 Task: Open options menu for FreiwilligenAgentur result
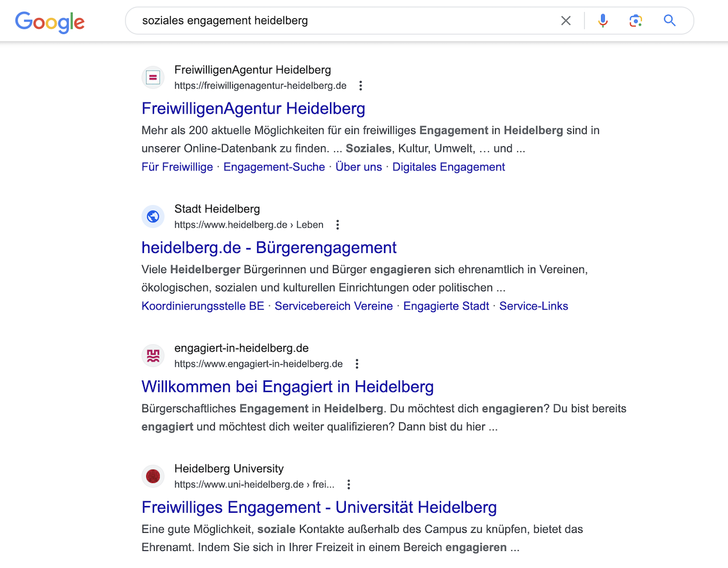361,86
